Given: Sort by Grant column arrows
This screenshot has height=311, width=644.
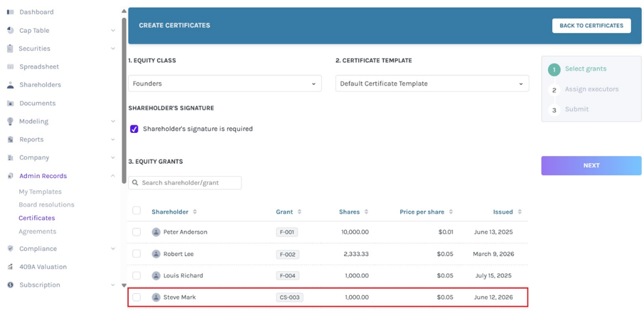Looking at the screenshot, I should coord(300,212).
